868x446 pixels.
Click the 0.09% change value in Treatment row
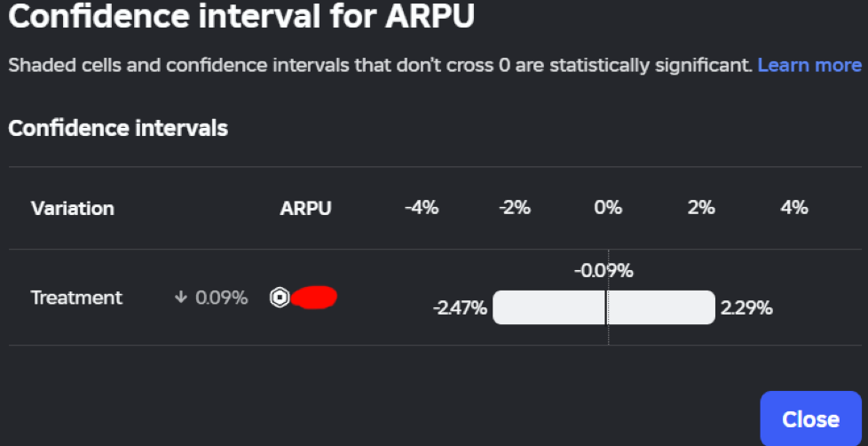[x=221, y=298]
